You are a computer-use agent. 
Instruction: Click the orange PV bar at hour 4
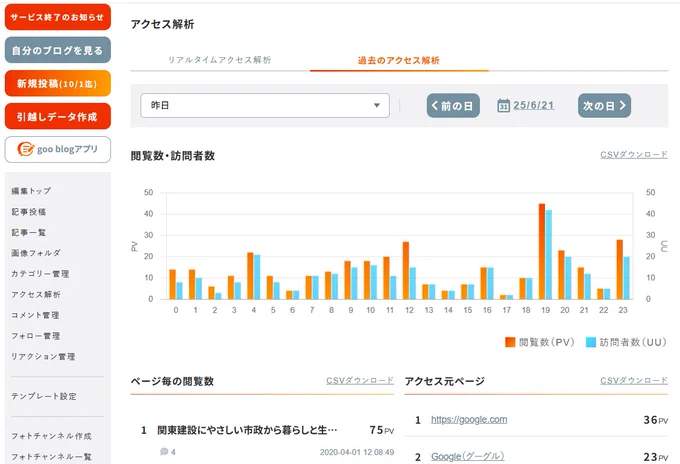[x=250, y=276]
